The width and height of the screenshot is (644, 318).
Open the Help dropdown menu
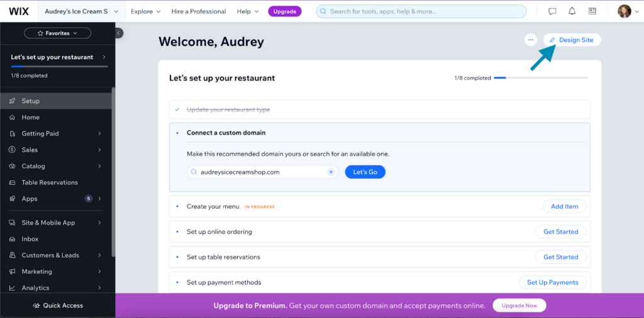point(247,11)
